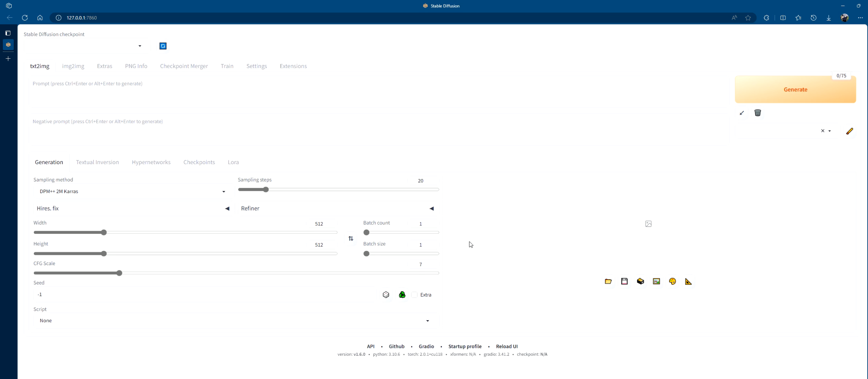
Task: Save the image with the floppy disk icon
Action: (x=624, y=282)
